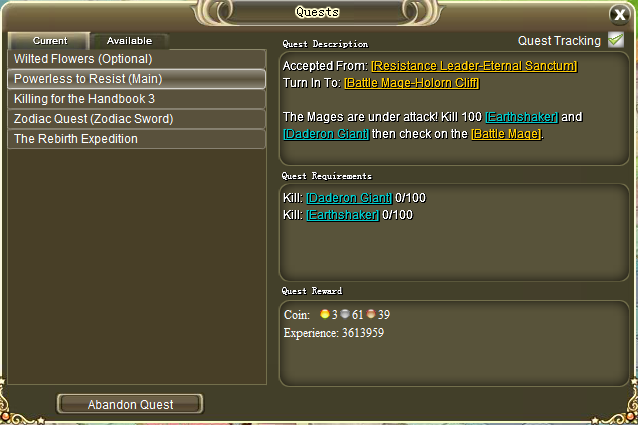The height and width of the screenshot is (425, 638).
Task: Click Daderon Giant link in Quest Requirements
Action: pyautogui.click(x=349, y=198)
